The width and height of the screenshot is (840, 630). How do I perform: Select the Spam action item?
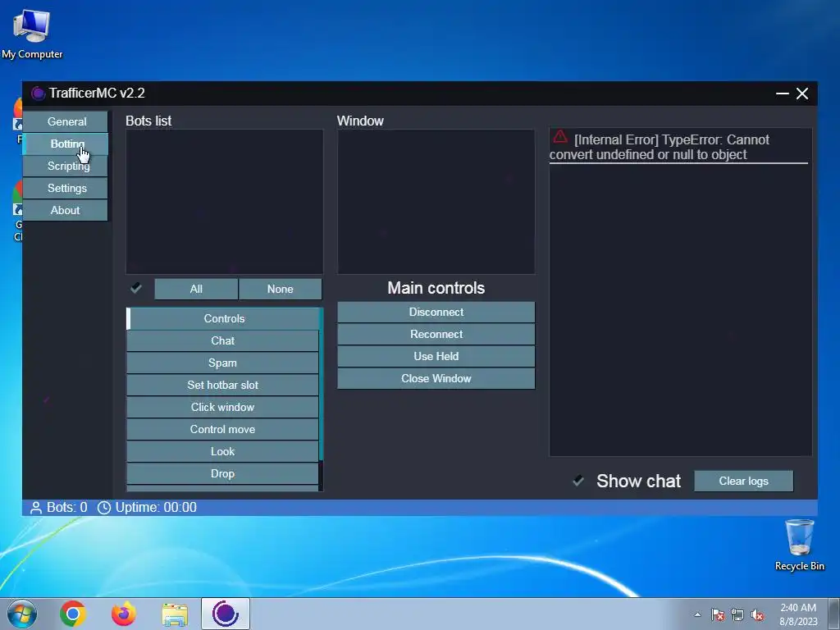[222, 363]
